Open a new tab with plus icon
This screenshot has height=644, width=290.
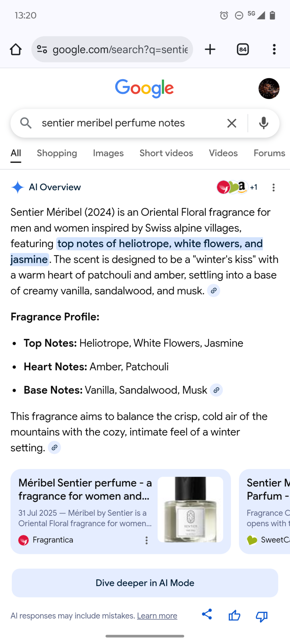(x=210, y=49)
